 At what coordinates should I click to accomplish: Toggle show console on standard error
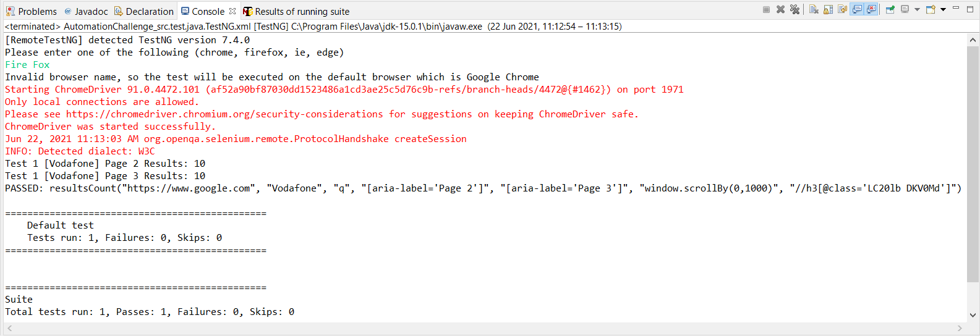[x=871, y=9]
